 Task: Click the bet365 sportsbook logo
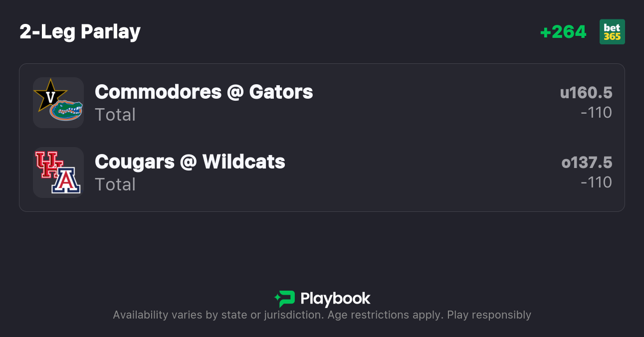tap(612, 32)
